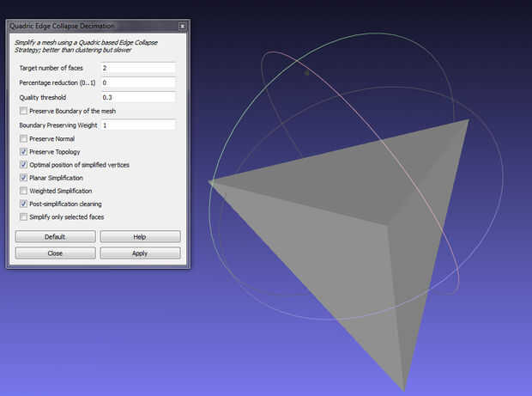
Task: Click the Percentage reduction (0..1) label
Action: point(57,82)
